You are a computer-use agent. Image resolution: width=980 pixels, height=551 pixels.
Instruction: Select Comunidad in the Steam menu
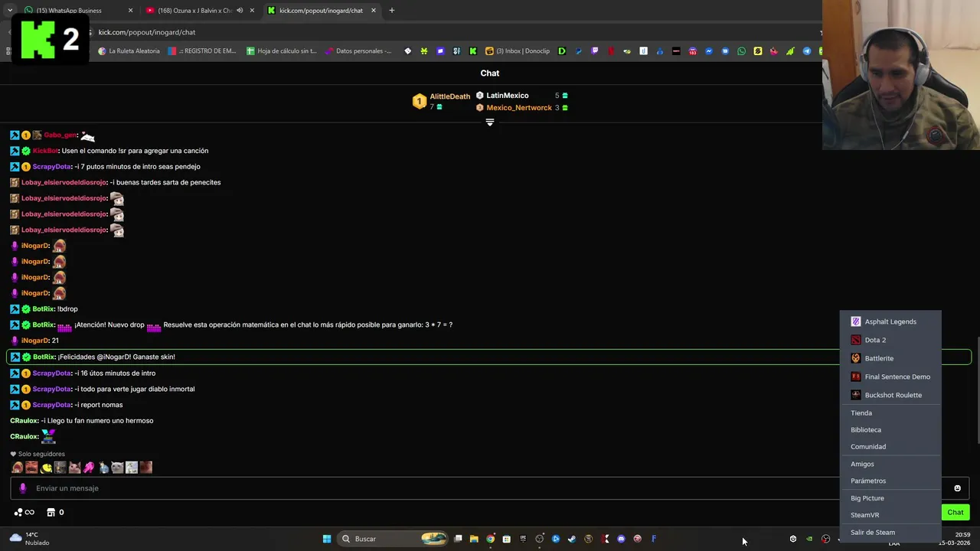[890, 446]
